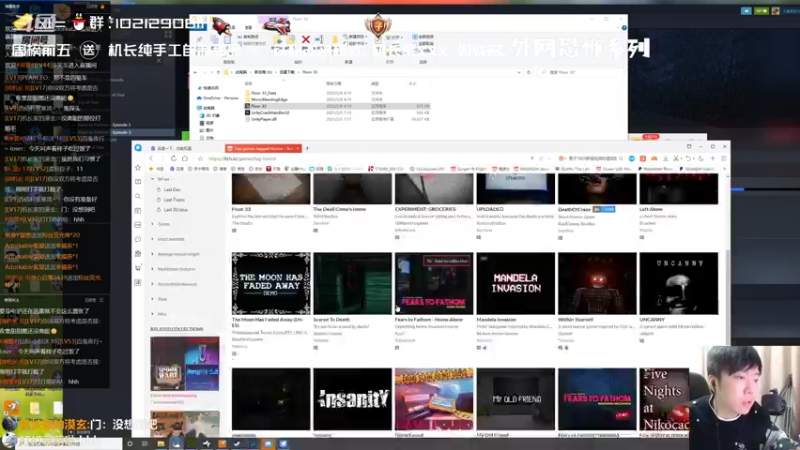The width and height of the screenshot is (800, 450).
Task: Open the Related Collections heading link
Action: coord(177,329)
